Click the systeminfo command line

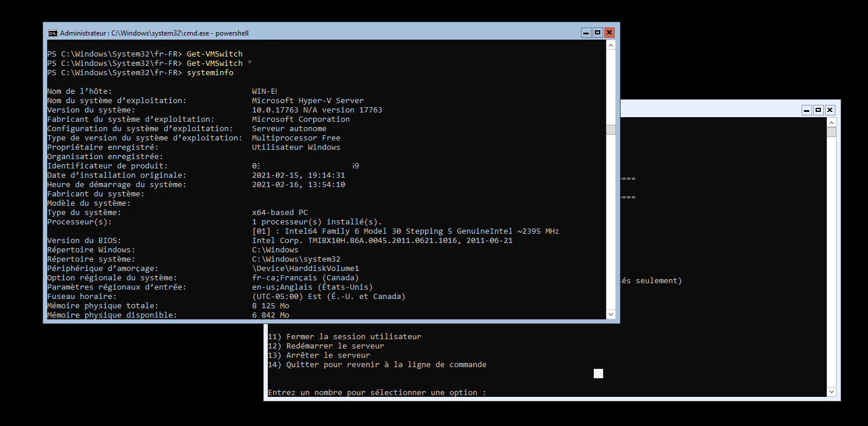(210, 73)
